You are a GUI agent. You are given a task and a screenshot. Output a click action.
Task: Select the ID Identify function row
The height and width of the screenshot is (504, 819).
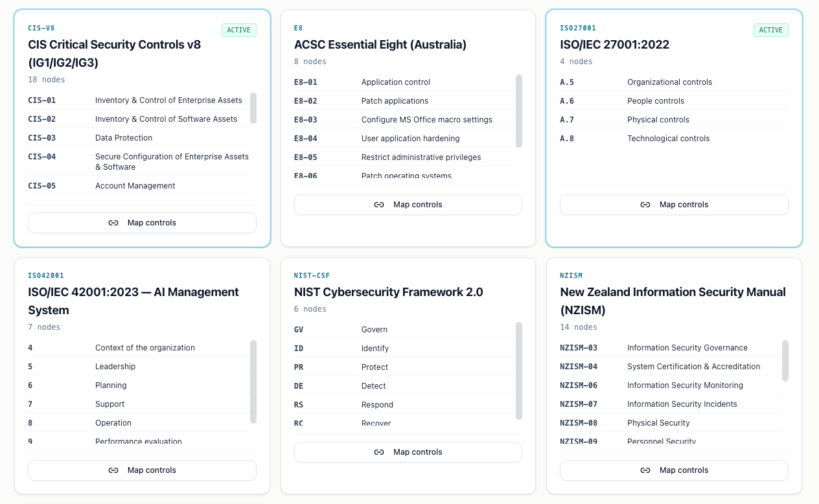pos(405,349)
